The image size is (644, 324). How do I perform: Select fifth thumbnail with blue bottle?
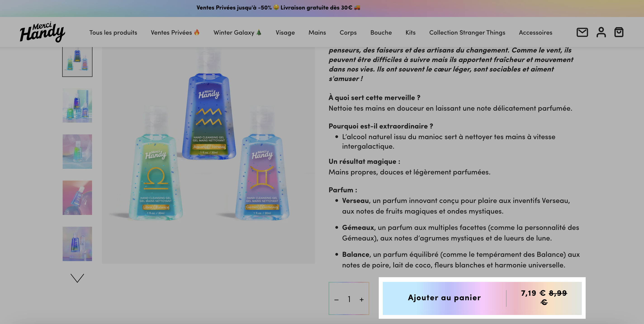click(x=77, y=244)
